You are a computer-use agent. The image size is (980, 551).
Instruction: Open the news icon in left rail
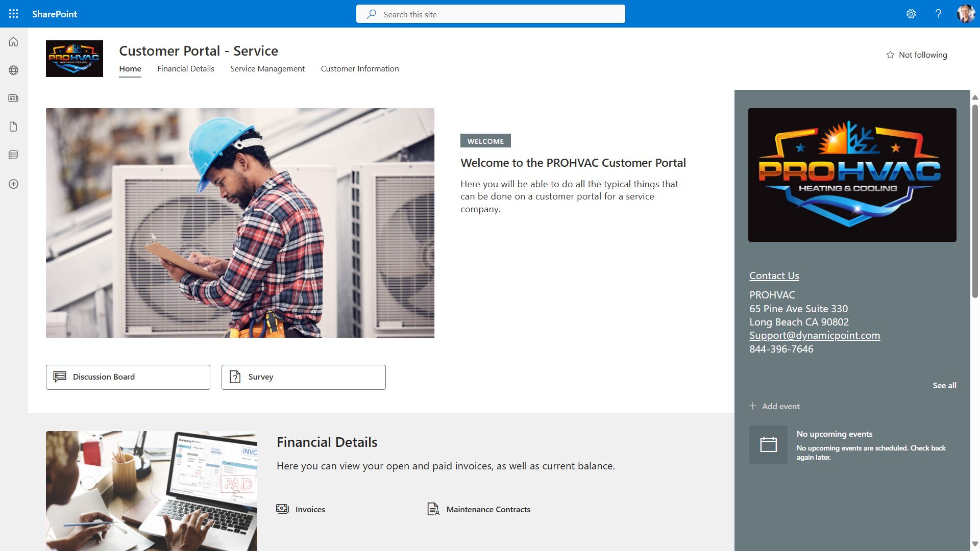coord(14,98)
